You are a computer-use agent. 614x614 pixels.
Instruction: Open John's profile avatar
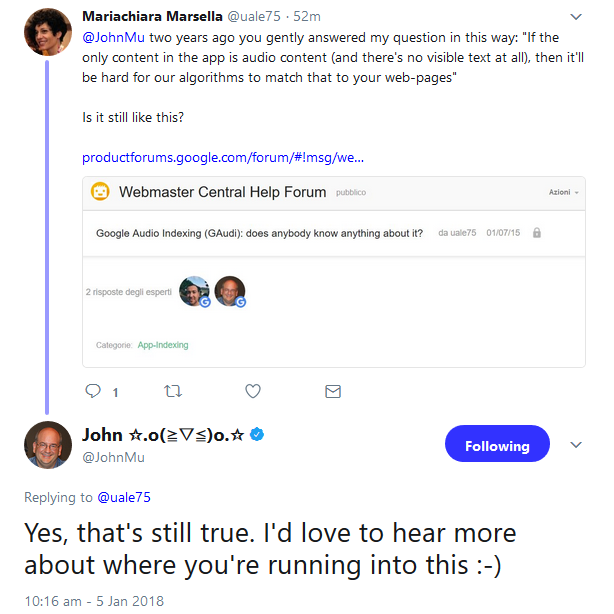tap(48, 446)
